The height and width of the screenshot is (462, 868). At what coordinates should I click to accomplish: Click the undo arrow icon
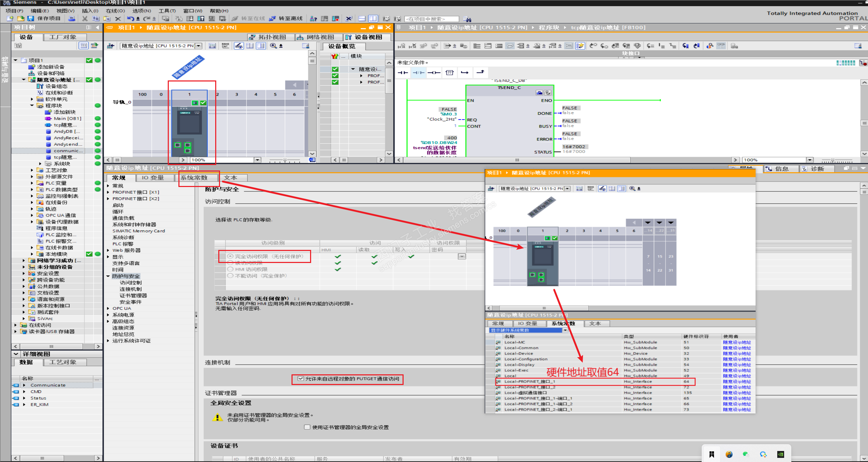130,19
